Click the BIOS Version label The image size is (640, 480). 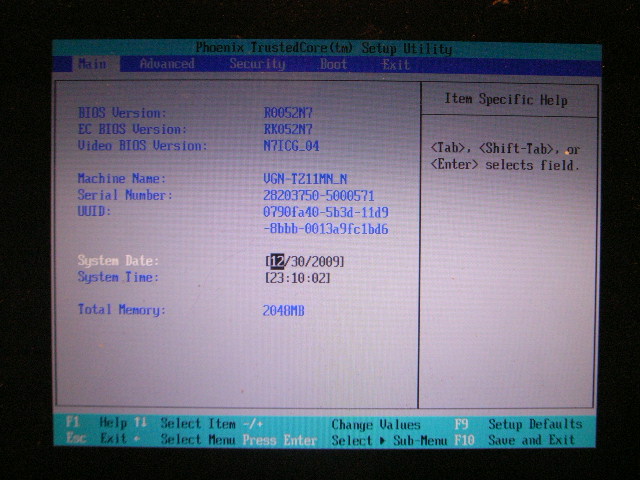122,113
